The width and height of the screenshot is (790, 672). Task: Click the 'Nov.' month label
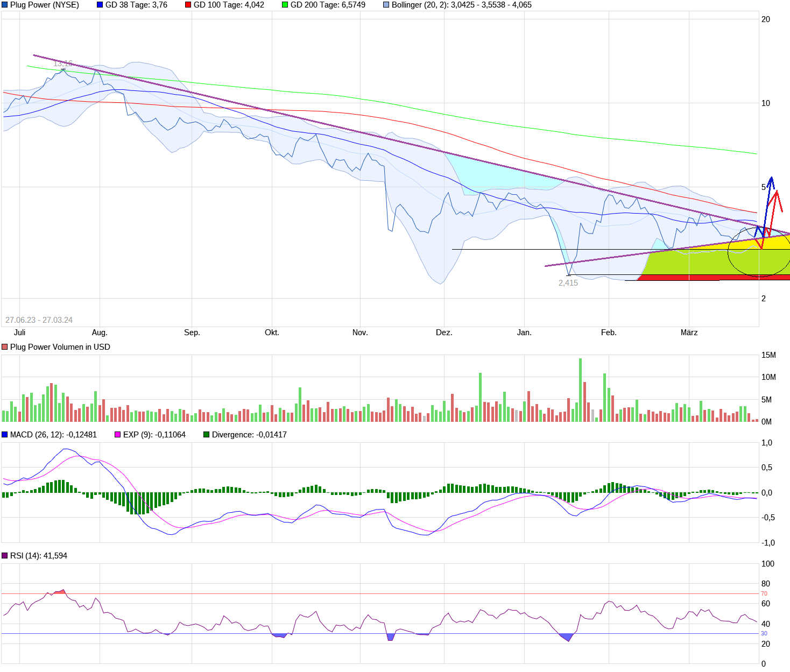(360, 333)
